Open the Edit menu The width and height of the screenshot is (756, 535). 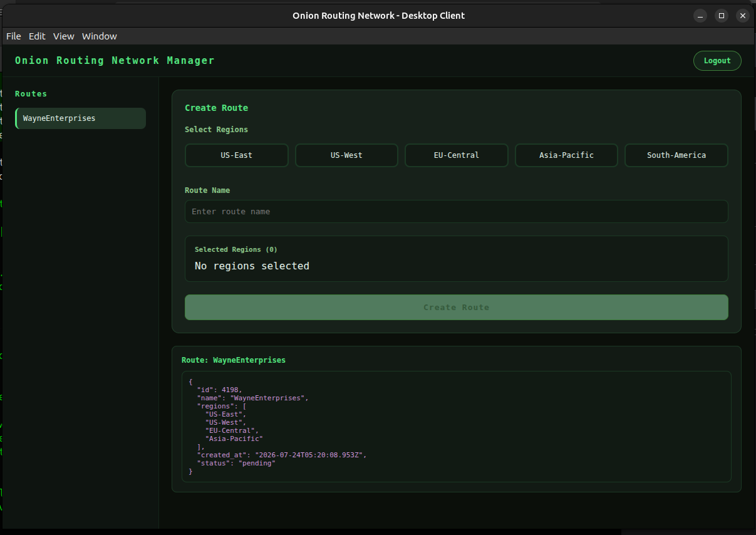(x=37, y=36)
